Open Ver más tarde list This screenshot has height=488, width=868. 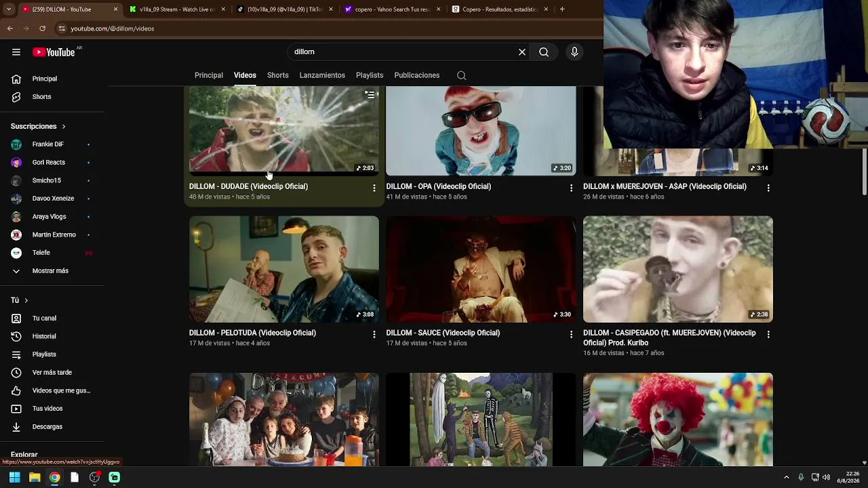point(52,373)
